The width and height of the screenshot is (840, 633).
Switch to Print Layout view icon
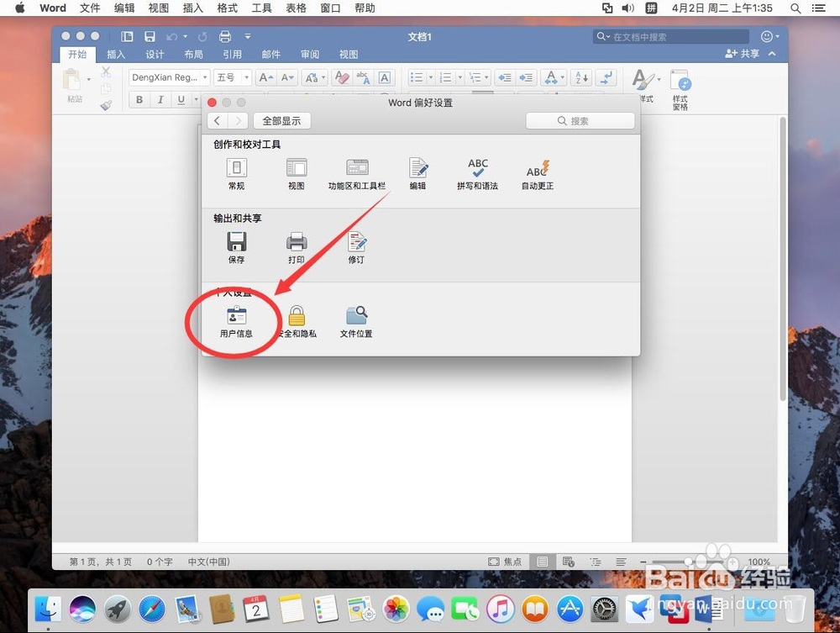542,562
